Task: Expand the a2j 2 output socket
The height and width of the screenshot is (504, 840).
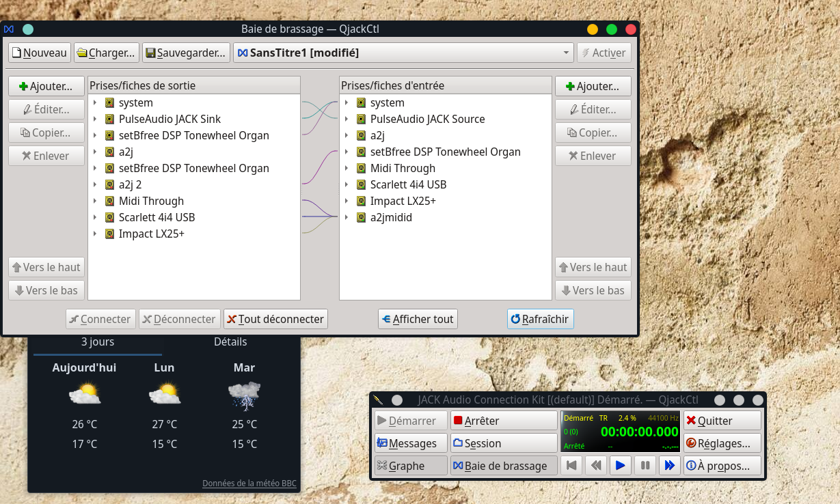Action: [95, 184]
